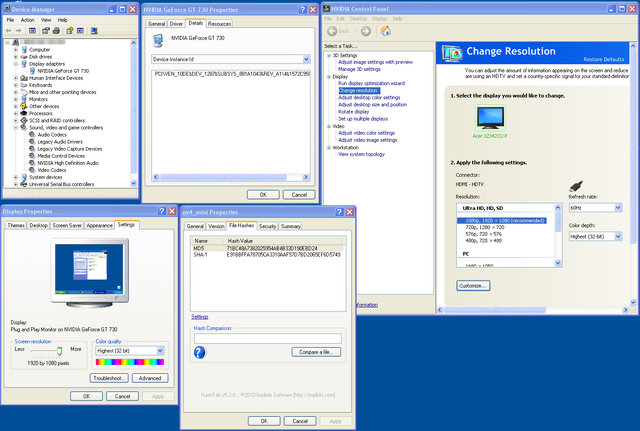Open the View menu in Device Manager

click(x=46, y=20)
